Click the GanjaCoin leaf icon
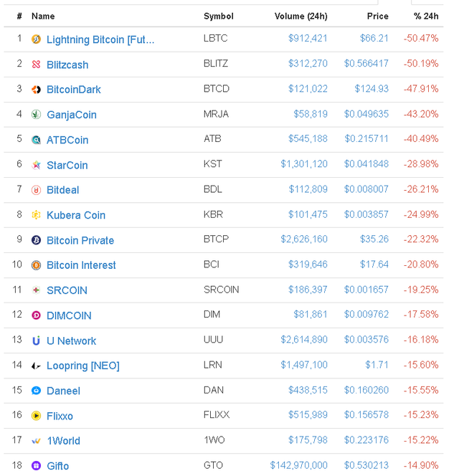This screenshot has width=459, height=476. 36,115
